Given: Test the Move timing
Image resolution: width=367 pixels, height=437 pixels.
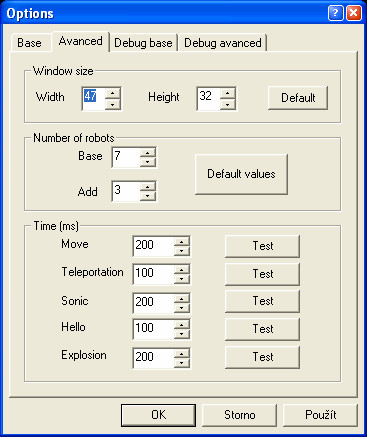Looking at the screenshot, I should point(263,246).
